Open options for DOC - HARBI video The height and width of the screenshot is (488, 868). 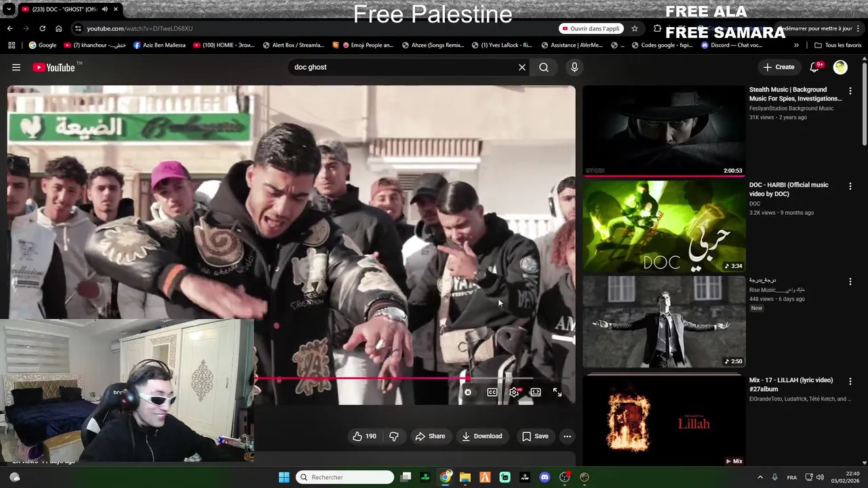point(850,186)
